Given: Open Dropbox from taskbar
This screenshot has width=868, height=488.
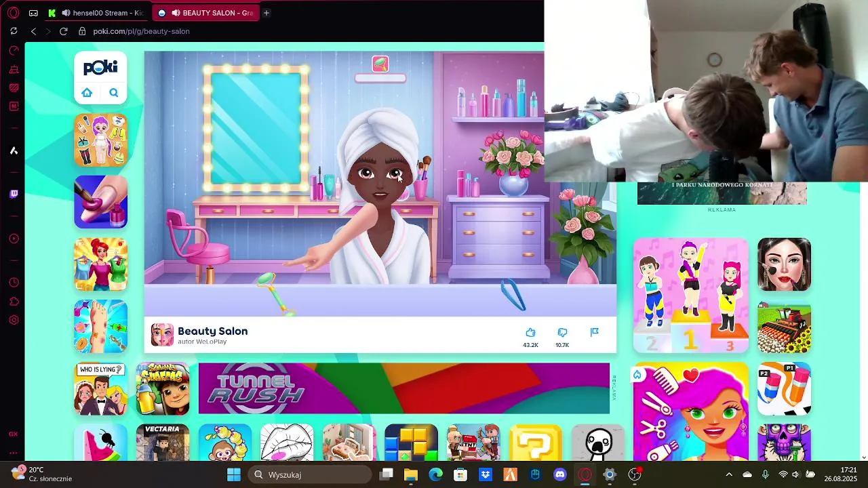Looking at the screenshot, I should pyautogui.click(x=486, y=474).
